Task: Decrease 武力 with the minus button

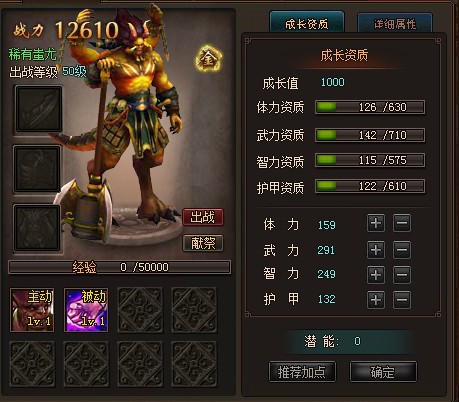Action: click(x=402, y=250)
